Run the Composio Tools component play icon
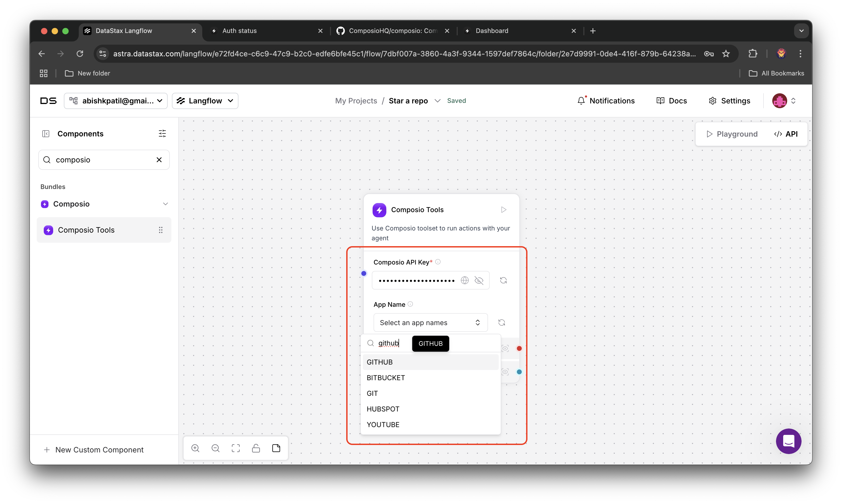 pyautogui.click(x=503, y=209)
